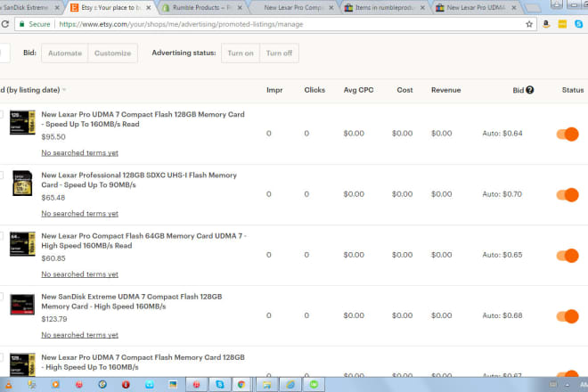Viewport: 588px width, 392px height.
Task: Open No searched terms link under $123.79 listing
Action: pyautogui.click(x=79, y=335)
